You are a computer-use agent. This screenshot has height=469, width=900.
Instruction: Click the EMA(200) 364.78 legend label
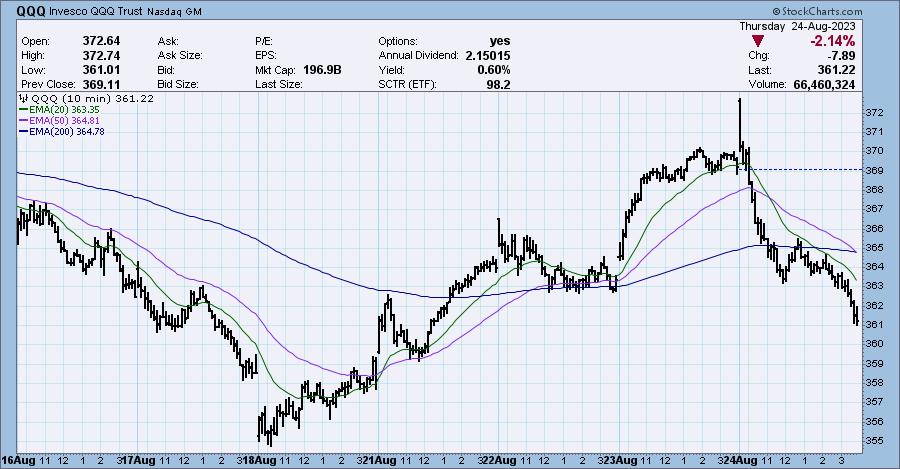[67, 131]
